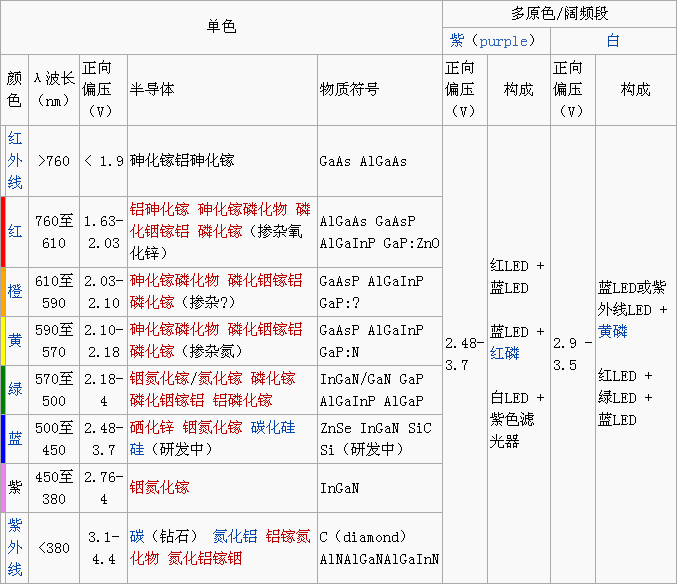This screenshot has height=584, width=677.
Task: Select the <380 wavelength cell
Action: 54,548
